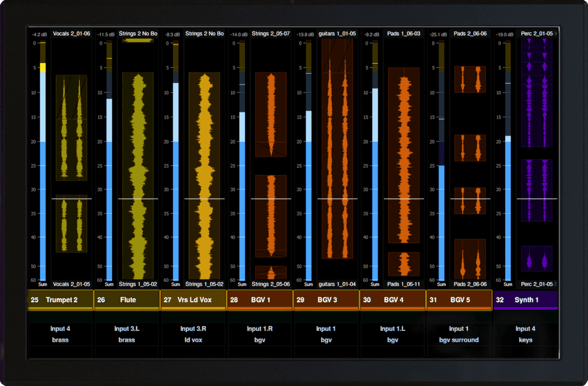
Task: Open the Input 3.R ld vox input selector
Action: click(x=194, y=334)
